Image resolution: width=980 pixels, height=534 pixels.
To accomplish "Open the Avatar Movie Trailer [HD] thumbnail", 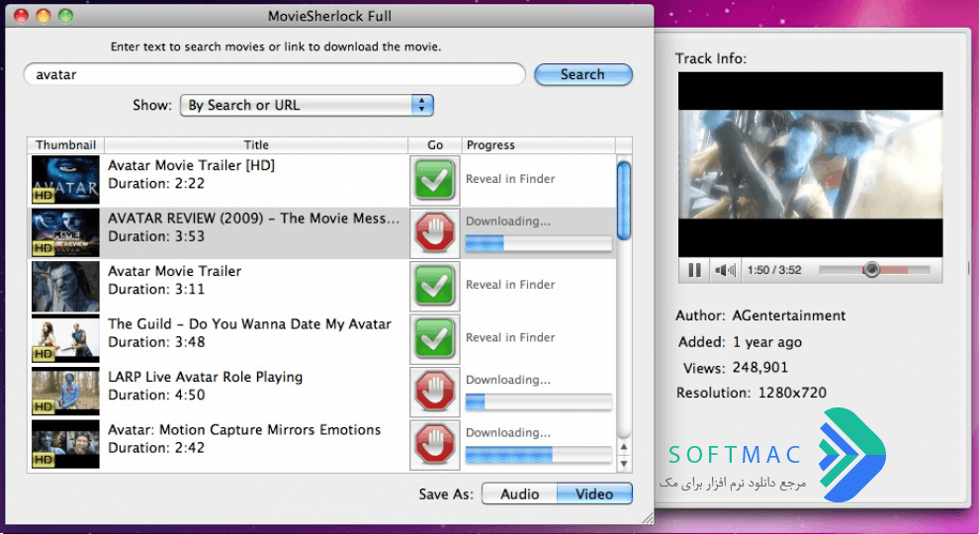I will tap(65, 180).
